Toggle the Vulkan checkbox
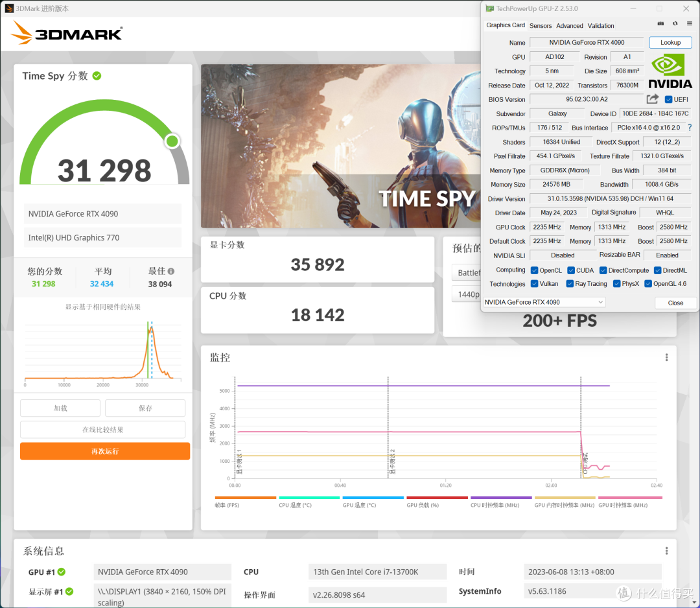The width and height of the screenshot is (700, 608). coord(534,284)
